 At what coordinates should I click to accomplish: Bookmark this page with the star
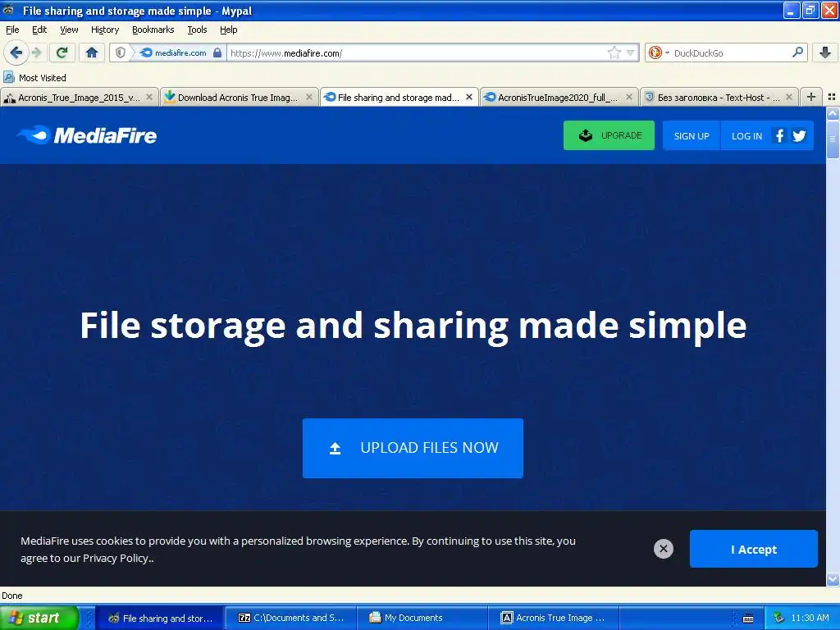click(x=614, y=52)
